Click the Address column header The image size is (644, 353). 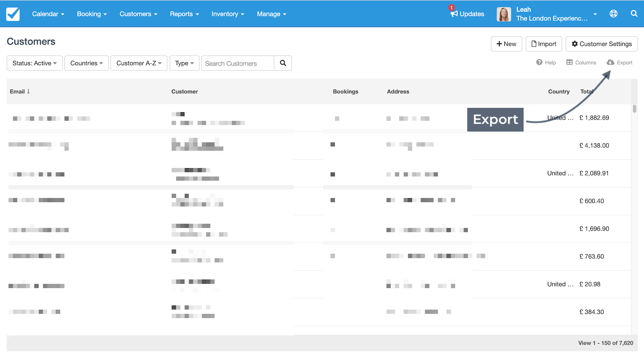click(398, 91)
